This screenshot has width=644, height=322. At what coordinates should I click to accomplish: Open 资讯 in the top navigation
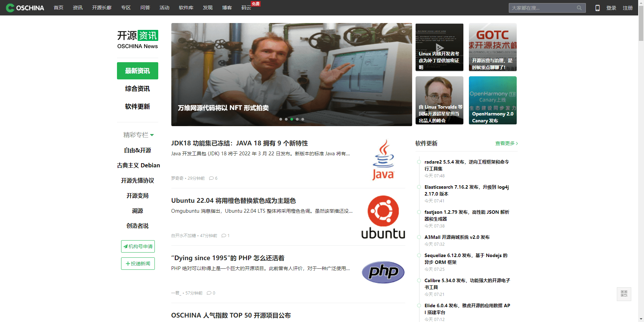tap(78, 8)
